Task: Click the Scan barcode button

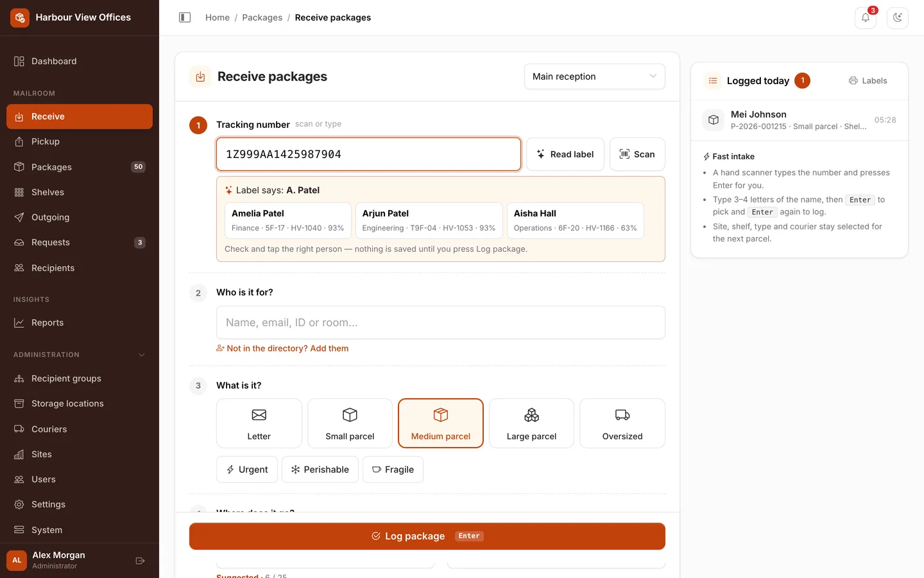Action: point(637,154)
